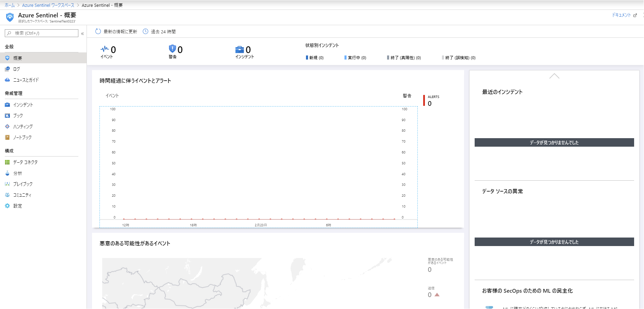Click the search magnifier icon in sidebar

pos(9,33)
